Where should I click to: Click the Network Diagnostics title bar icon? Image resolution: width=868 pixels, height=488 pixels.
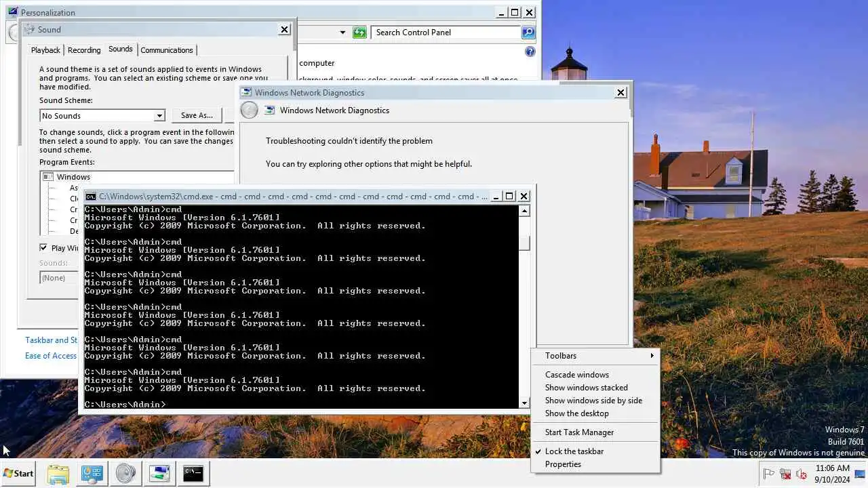tap(245, 93)
